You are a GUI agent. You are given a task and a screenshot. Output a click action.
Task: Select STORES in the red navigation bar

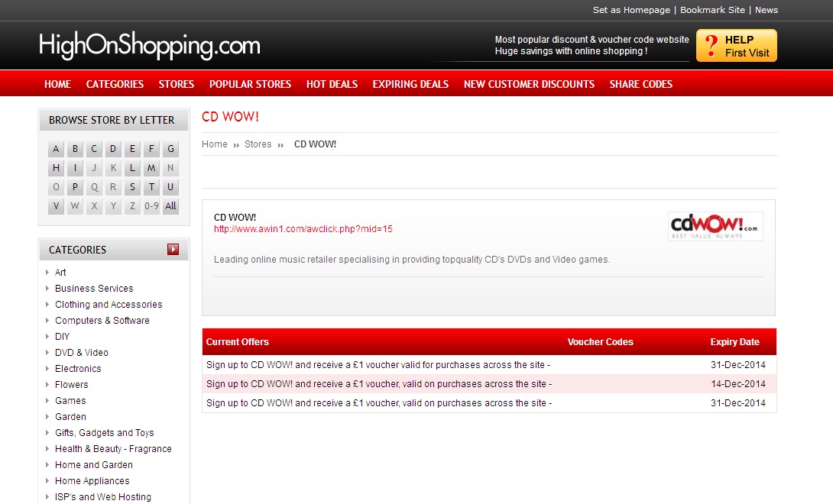[177, 84]
